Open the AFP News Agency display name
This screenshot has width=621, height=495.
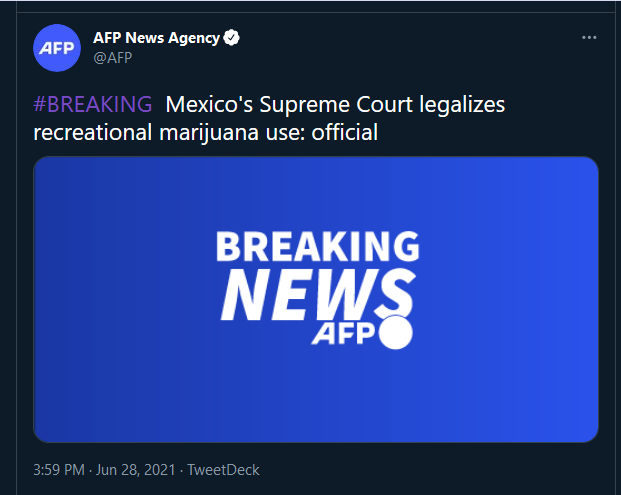click(x=156, y=38)
